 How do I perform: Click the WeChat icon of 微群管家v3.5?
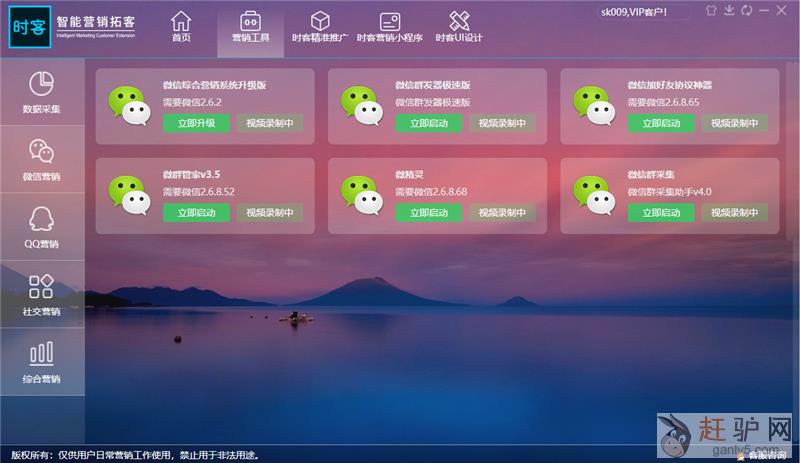pos(128,196)
